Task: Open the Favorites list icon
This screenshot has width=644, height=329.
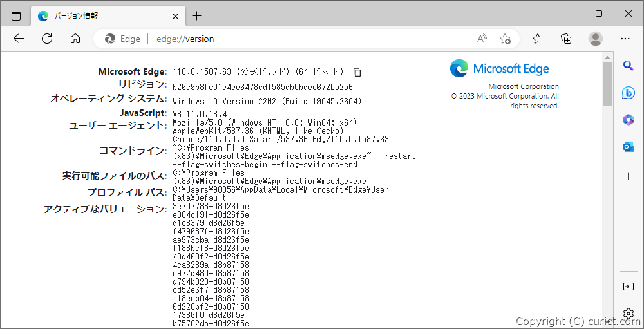Action: 538,39
